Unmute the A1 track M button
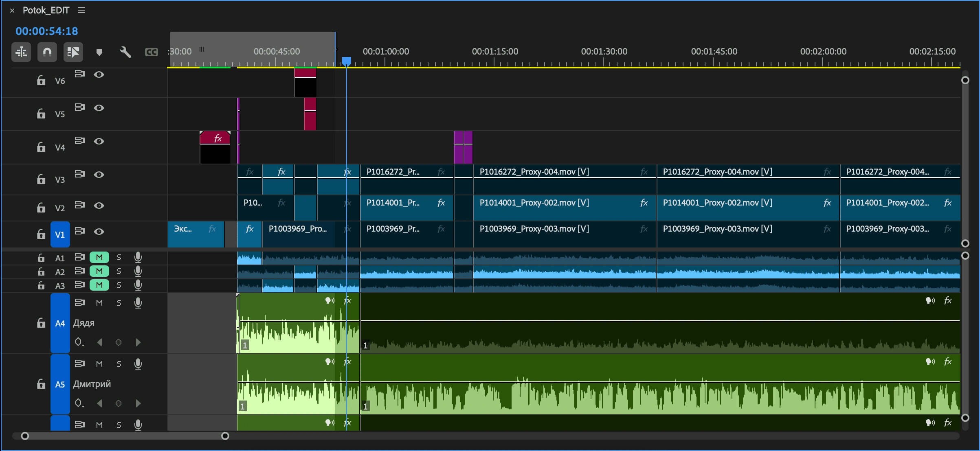 pos(99,257)
